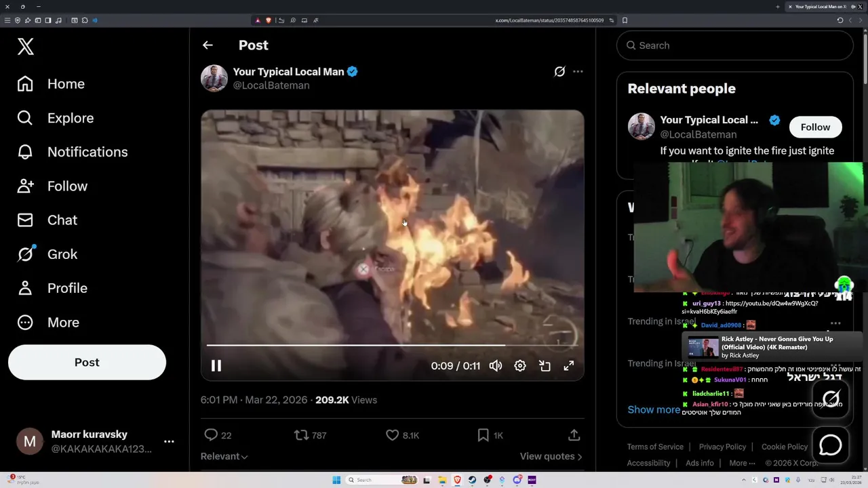Screen dimensions: 868x488
Task: Open Notifications in the sidebar
Action: (x=73, y=152)
